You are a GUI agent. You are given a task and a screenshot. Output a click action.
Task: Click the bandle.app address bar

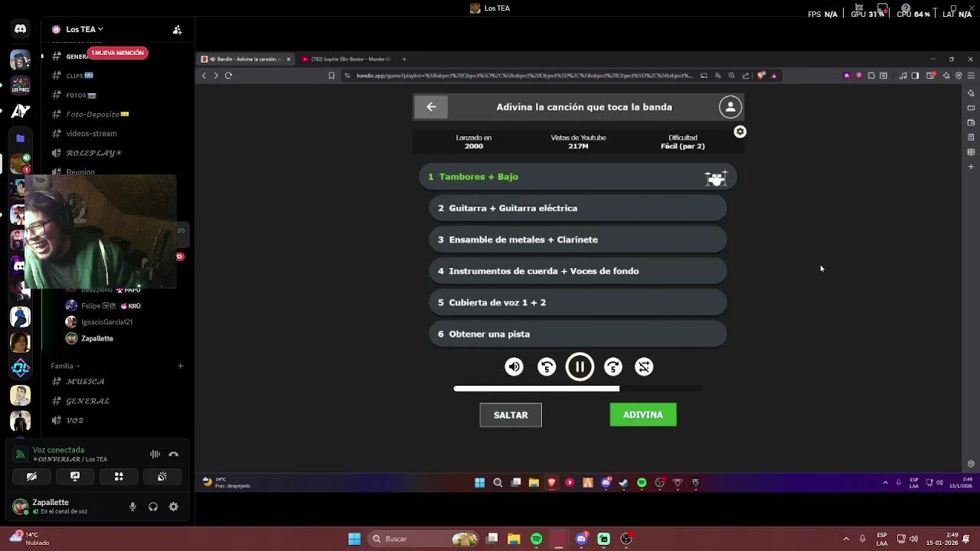524,76
